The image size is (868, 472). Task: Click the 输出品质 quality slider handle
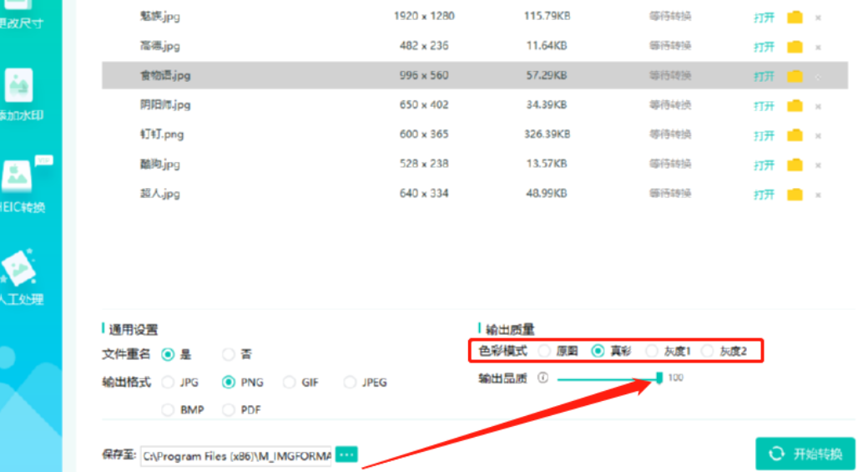click(659, 378)
